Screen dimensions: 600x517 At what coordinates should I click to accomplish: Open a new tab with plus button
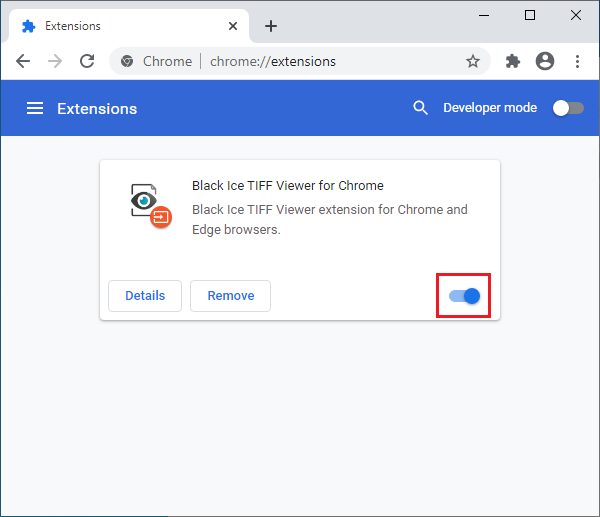coord(271,26)
